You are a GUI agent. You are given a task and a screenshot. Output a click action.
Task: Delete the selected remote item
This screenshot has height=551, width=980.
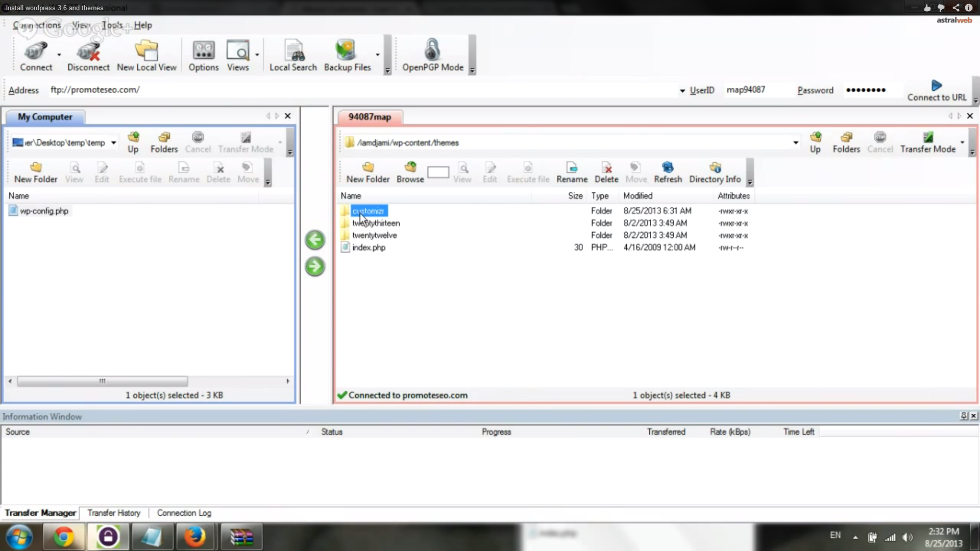(606, 172)
